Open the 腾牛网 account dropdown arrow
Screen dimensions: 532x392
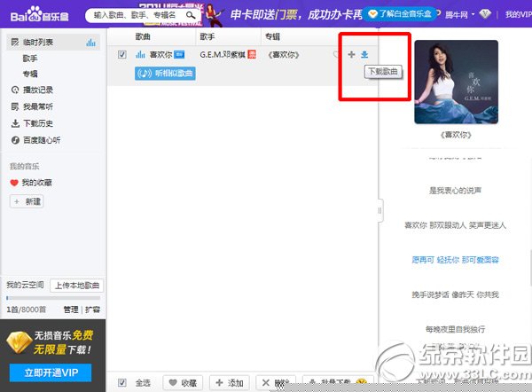click(473, 14)
